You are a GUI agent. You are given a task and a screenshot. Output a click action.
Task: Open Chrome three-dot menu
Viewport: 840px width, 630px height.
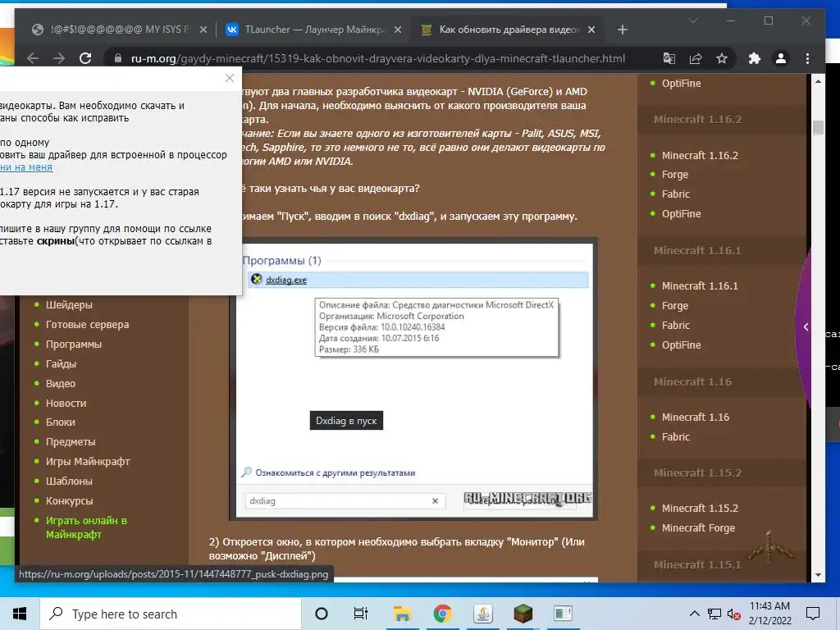tap(807, 58)
